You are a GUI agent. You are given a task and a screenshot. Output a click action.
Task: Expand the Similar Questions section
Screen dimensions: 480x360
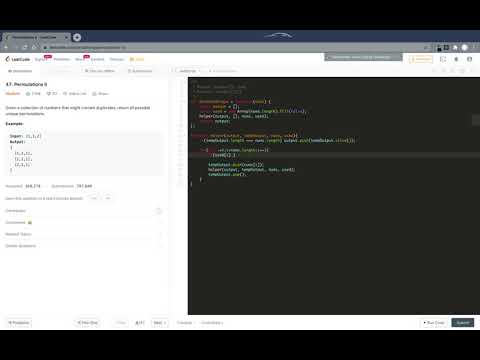[83, 246]
